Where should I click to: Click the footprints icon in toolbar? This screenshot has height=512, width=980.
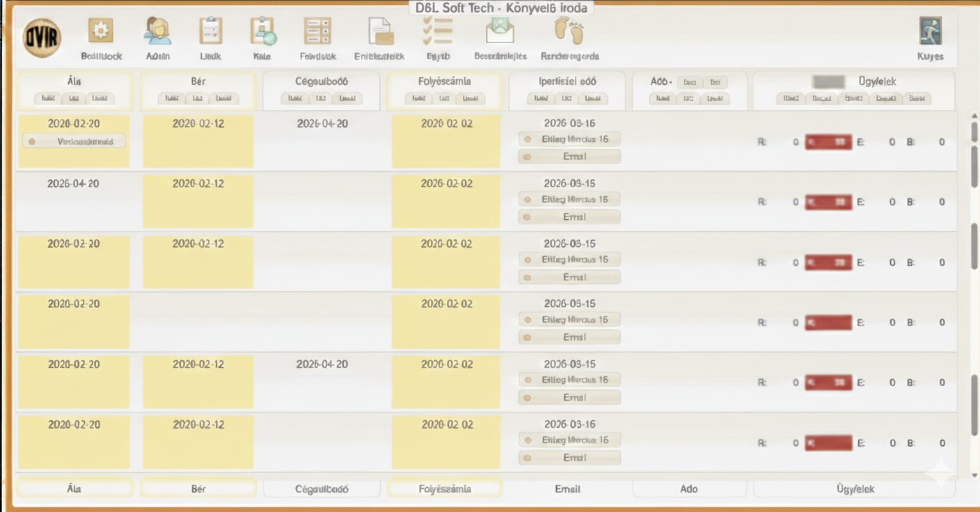coord(569,31)
